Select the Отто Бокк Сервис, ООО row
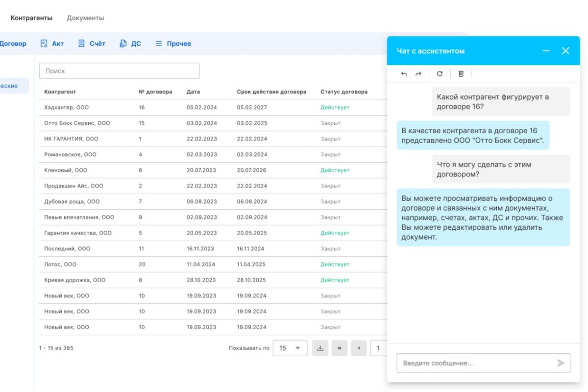 [x=213, y=123]
